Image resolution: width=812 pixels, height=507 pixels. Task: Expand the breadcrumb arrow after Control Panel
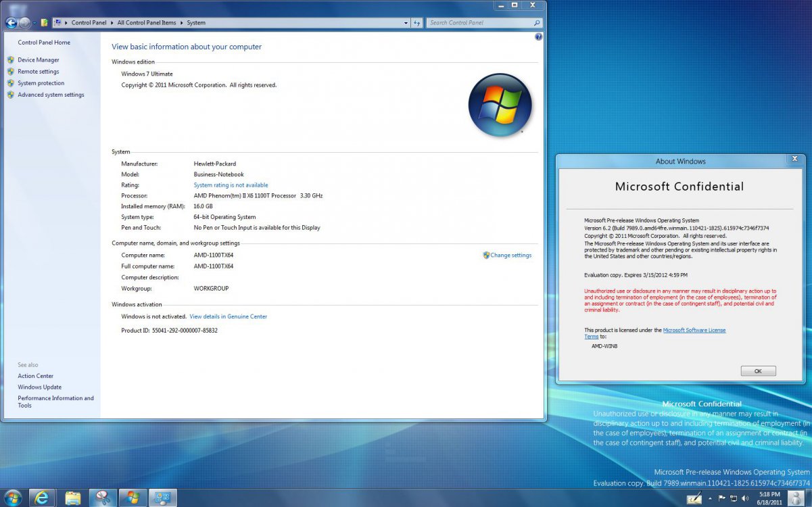(x=112, y=23)
